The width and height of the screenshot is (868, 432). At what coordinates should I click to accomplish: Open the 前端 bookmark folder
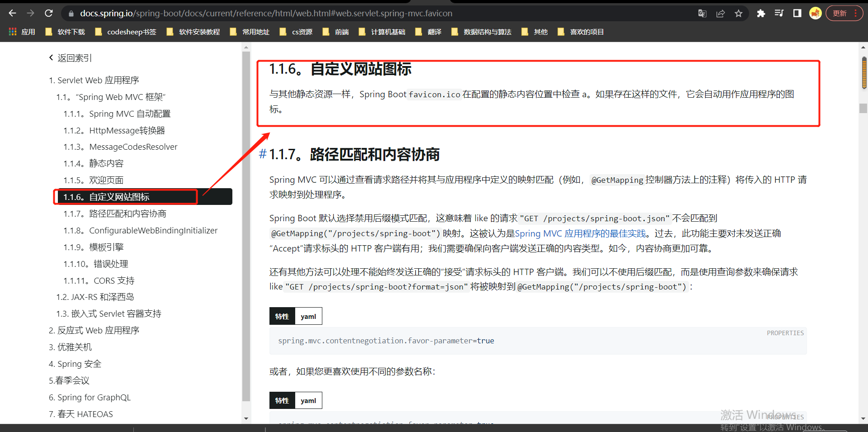pyautogui.click(x=336, y=32)
